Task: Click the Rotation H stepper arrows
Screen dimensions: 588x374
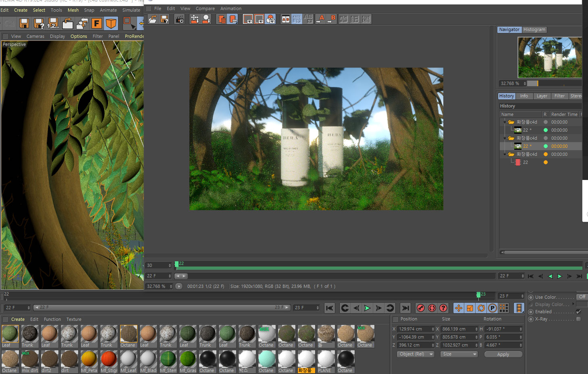Action: coord(521,329)
